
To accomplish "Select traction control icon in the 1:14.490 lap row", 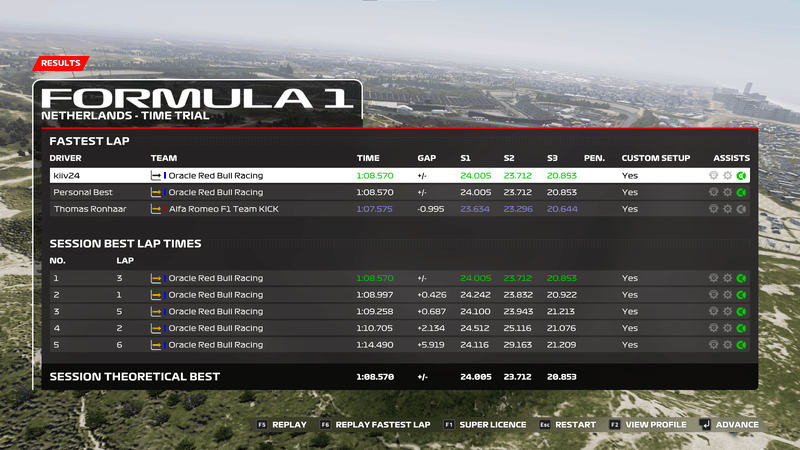I will click(x=713, y=345).
